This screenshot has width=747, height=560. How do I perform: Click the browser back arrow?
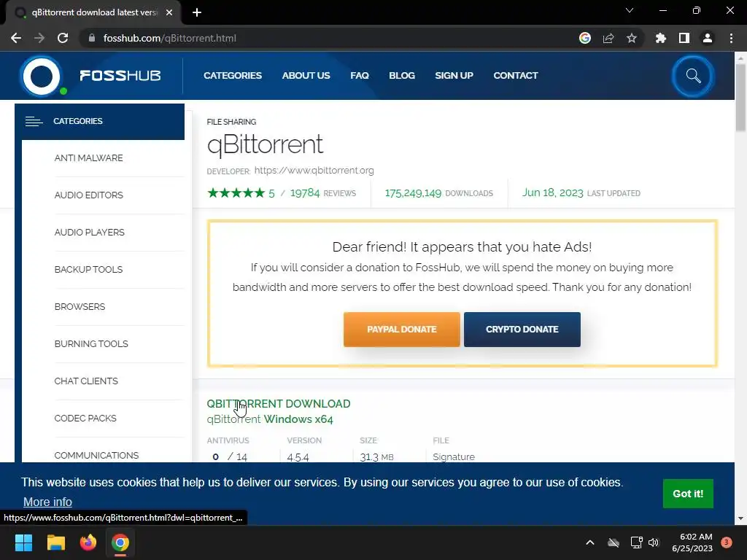click(x=16, y=38)
